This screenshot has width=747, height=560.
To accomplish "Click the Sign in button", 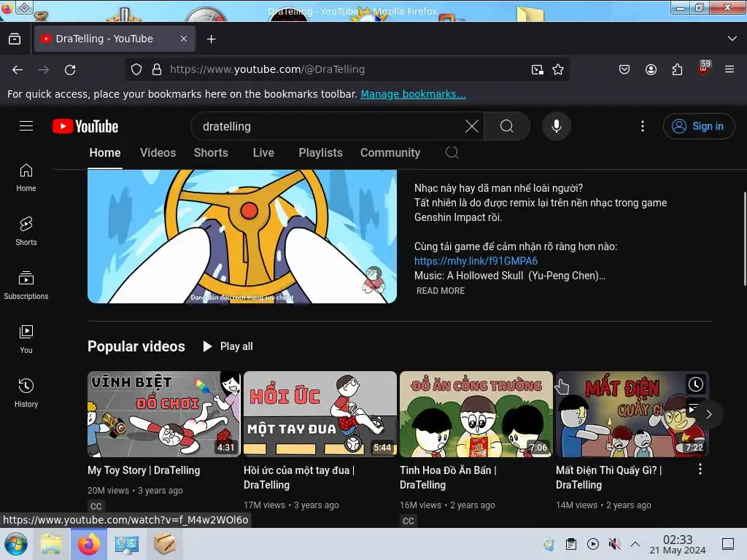I will 698,126.
